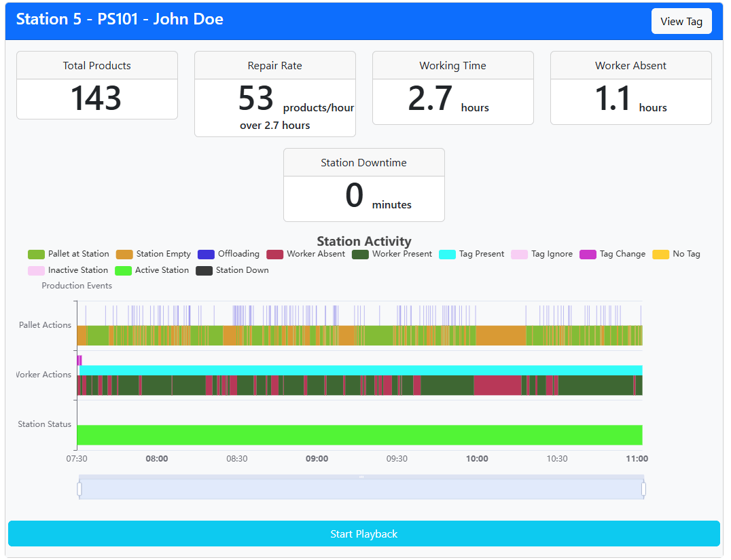Image resolution: width=731 pixels, height=560 pixels.
Task: Toggle Worker Absent legend item
Action: 306,255
